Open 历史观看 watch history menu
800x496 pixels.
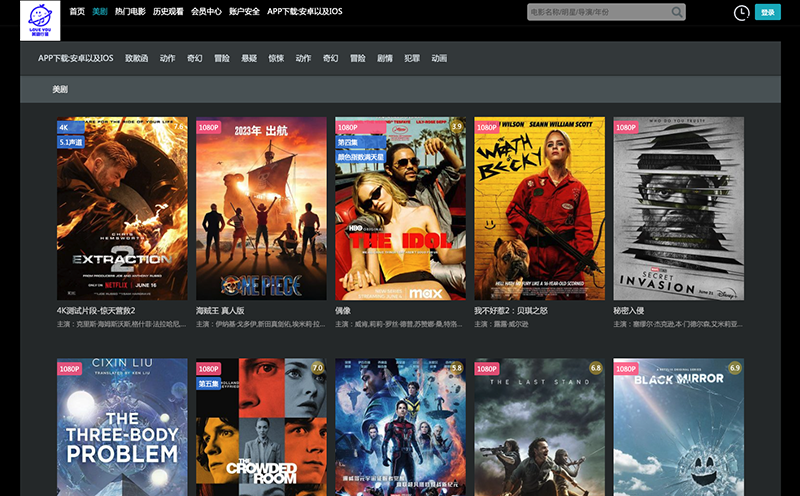click(x=168, y=11)
